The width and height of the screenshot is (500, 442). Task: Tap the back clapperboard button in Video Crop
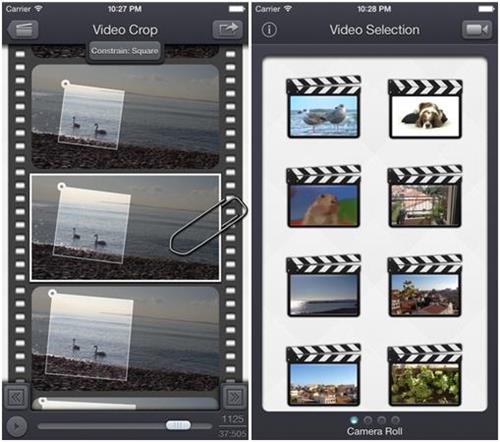(23, 30)
